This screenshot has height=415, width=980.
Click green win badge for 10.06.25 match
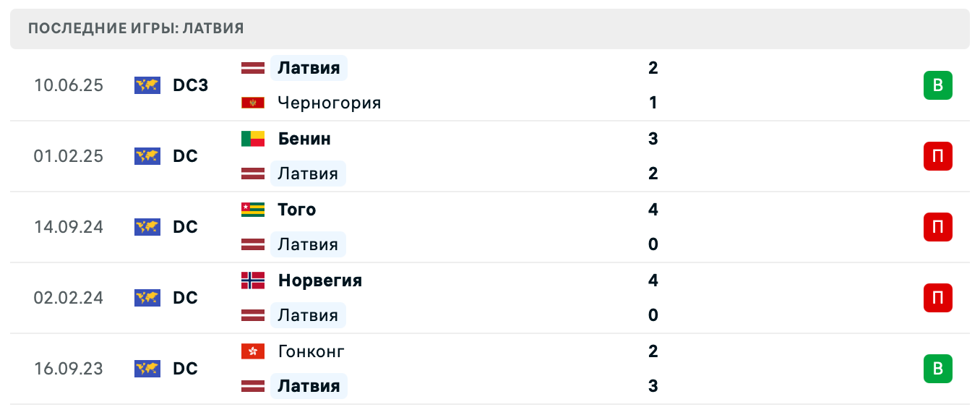[937, 85]
